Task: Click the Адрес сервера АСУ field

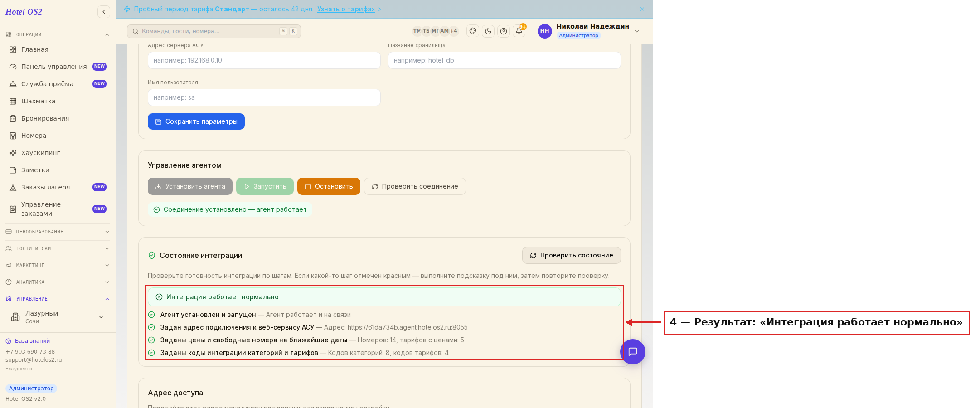Action: 264,60
